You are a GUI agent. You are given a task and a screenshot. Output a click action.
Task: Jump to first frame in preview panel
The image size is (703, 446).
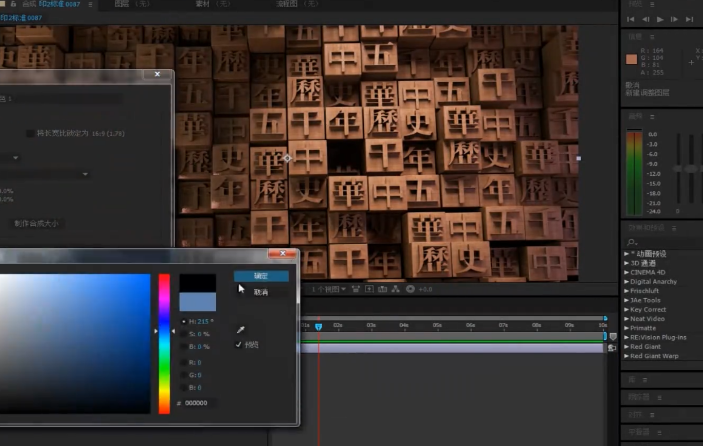631,19
